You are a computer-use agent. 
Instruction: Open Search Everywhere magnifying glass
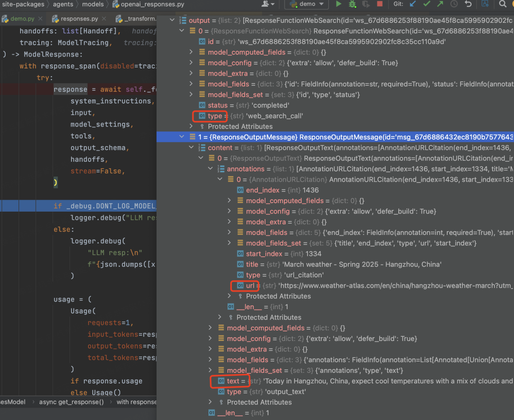tap(503, 4)
